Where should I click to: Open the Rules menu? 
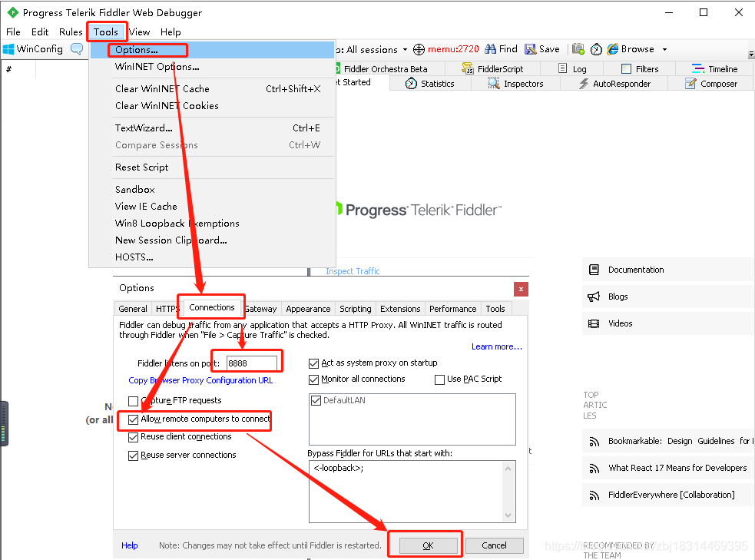point(71,31)
